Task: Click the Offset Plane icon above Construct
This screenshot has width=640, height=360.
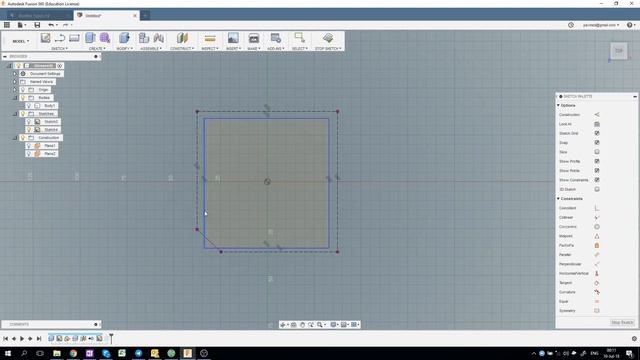Action: pyautogui.click(x=182, y=38)
